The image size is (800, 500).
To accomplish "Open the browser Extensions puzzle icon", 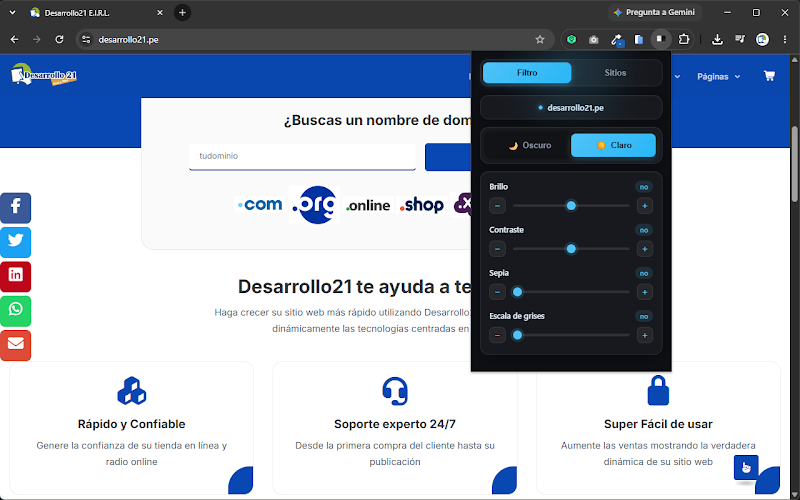I will click(x=683, y=39).
